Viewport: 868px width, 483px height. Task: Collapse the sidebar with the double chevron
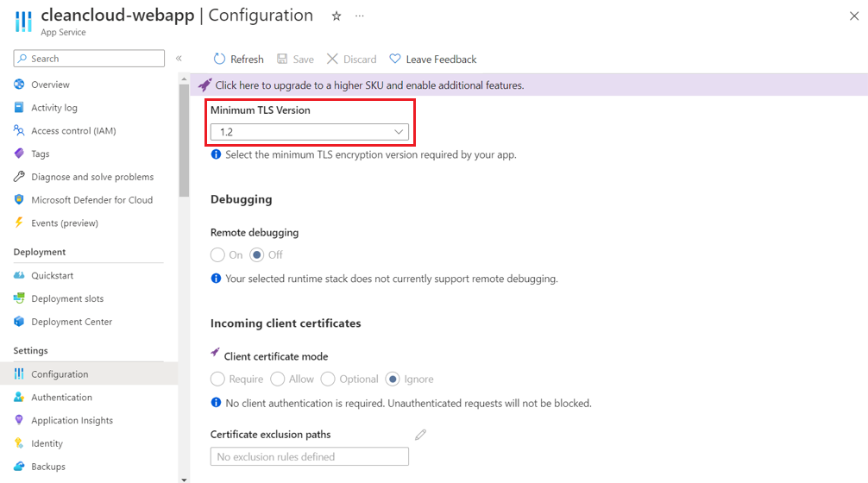pos(179,58)
